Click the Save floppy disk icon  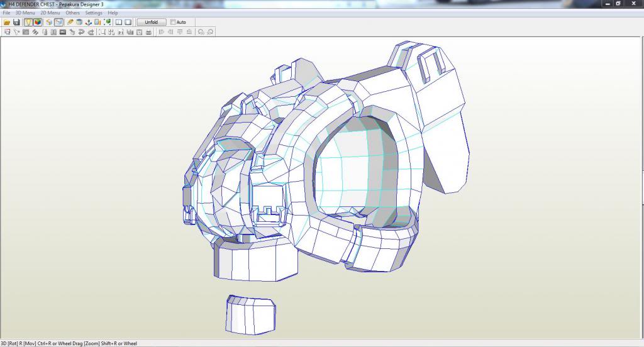click(16, 22)
